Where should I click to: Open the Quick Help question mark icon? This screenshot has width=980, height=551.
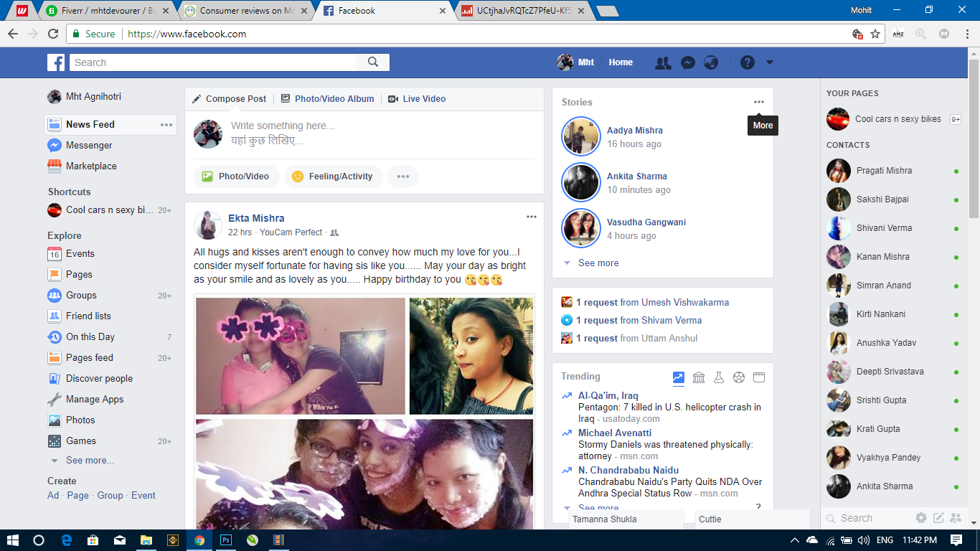748,62
